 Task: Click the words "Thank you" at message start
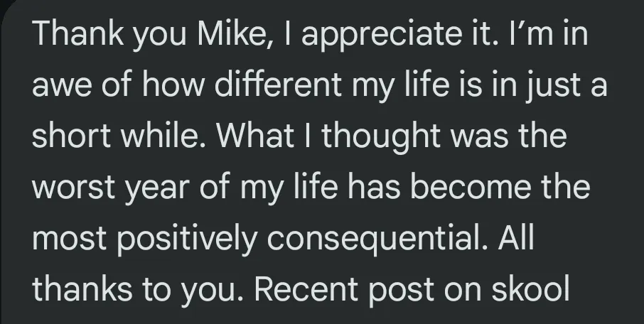tap(109, 35)
